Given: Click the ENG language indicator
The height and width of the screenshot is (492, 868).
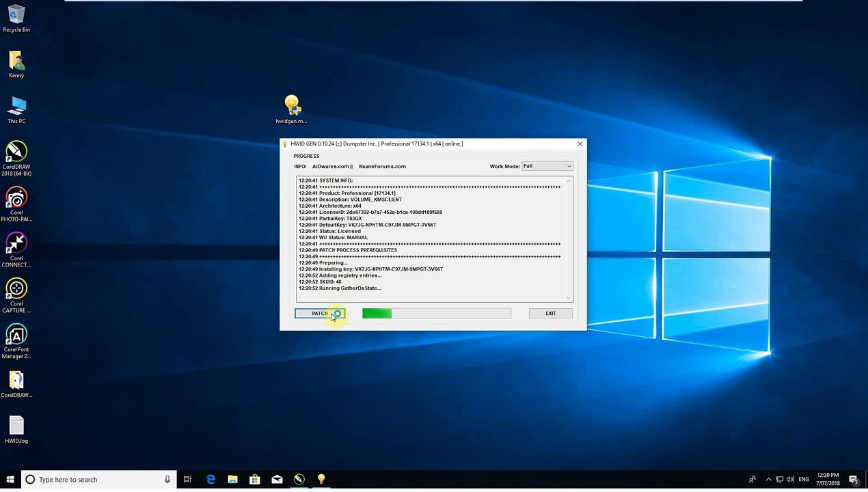Looking at the screenshot, I should pos(804,480).
